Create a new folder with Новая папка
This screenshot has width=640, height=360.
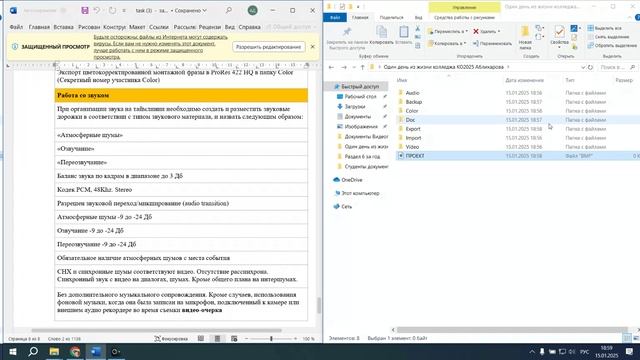(525, 38)
